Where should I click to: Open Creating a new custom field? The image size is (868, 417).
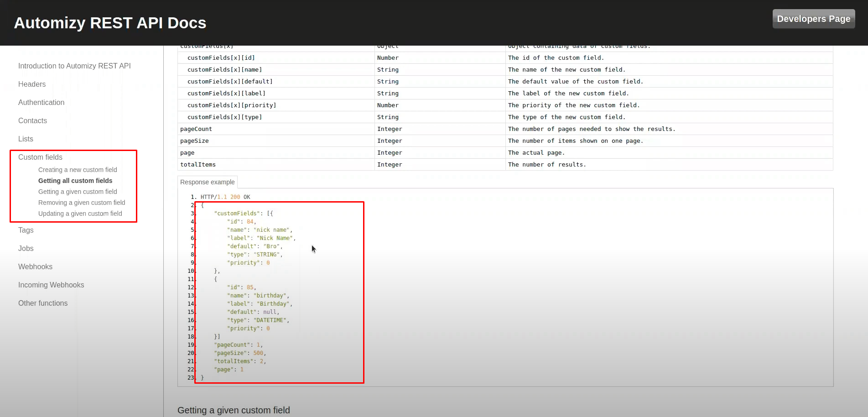click(x=78, y=170)
